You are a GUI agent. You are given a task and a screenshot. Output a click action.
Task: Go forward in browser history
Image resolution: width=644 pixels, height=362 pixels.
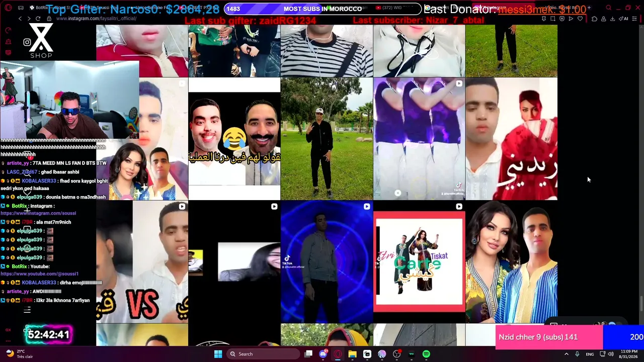(29, 19)
